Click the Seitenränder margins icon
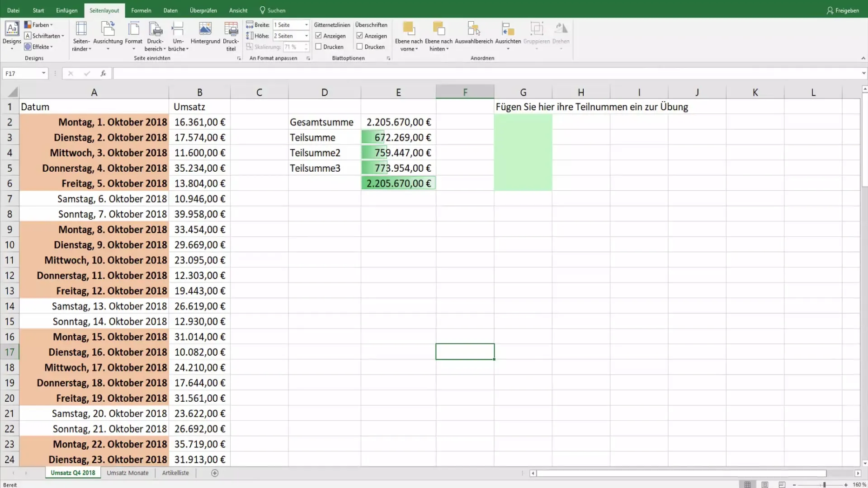Image resolution: width=868 pixels, height=488 pixels. pyautogui.click(x=81, y=29)
